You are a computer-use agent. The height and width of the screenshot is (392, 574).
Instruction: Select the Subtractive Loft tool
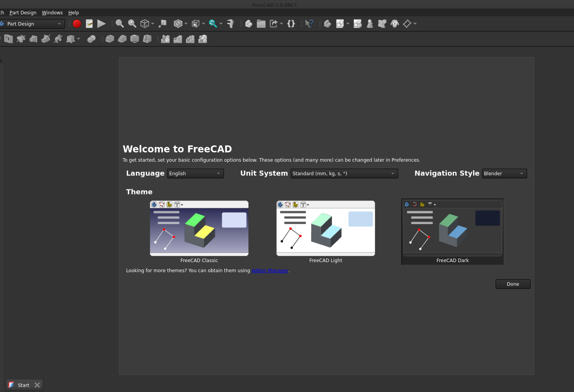(33, 39)
